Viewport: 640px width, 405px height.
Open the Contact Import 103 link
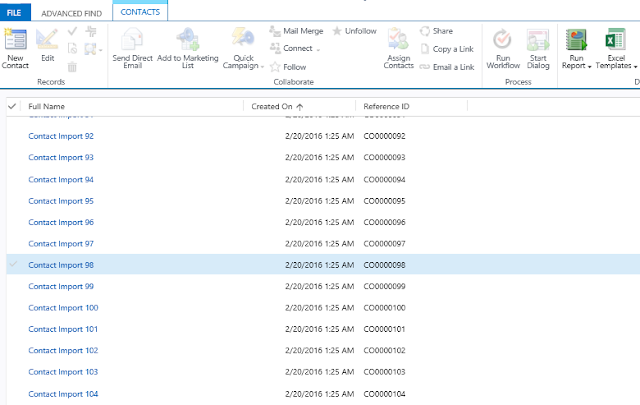[63, 372]
